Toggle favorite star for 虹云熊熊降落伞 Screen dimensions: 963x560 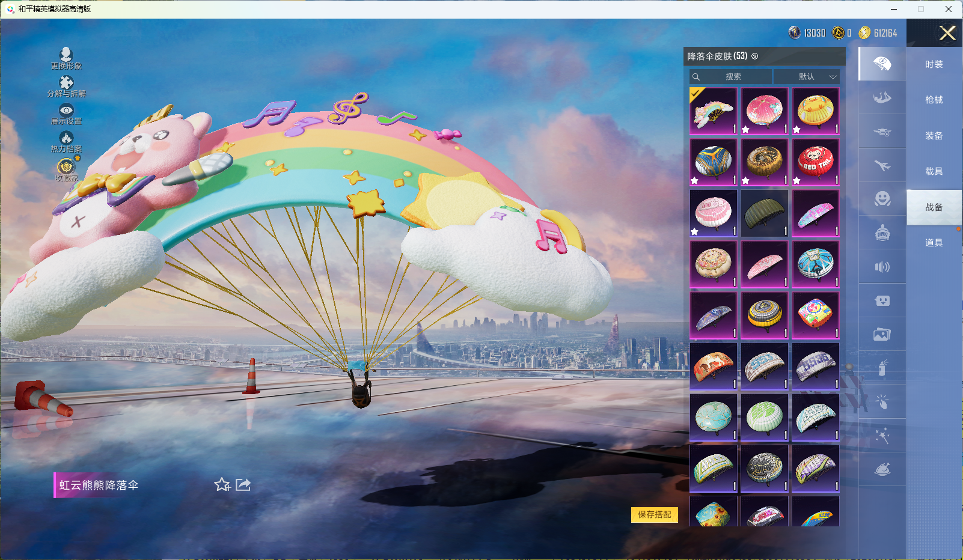point(222,485)
